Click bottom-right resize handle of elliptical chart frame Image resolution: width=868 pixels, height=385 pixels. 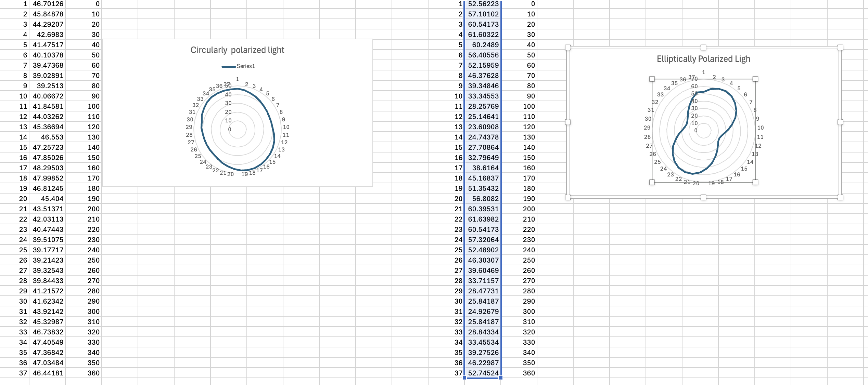[x=840, y=197]
